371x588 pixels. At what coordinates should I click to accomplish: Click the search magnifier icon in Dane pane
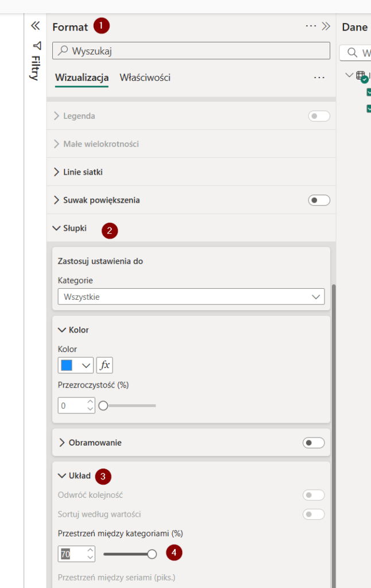[x=351, y=53]
